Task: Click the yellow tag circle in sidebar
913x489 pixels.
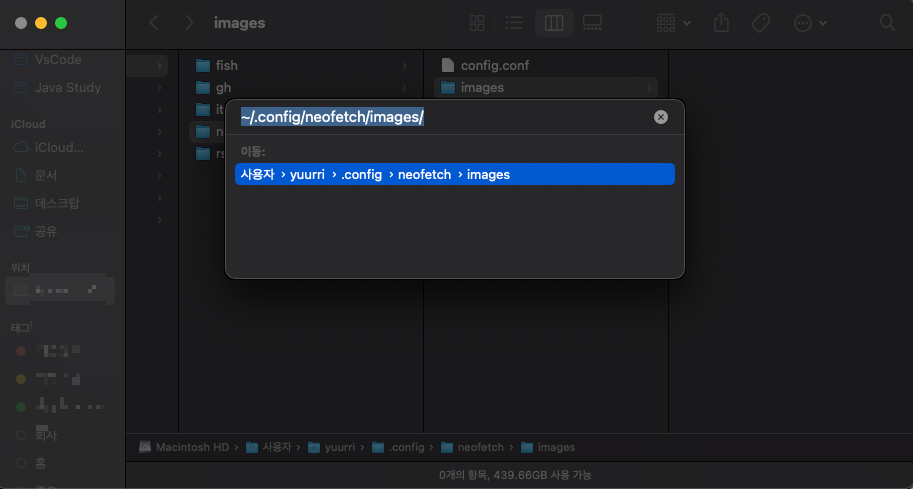Action: 21,379
